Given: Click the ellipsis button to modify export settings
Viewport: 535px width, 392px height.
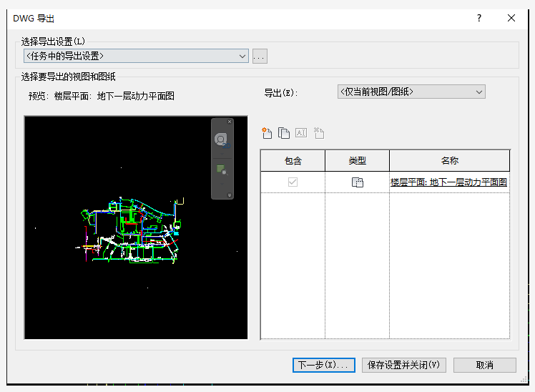Looking at the screenshot, I should pyautogui.click(x=260, y=57).
